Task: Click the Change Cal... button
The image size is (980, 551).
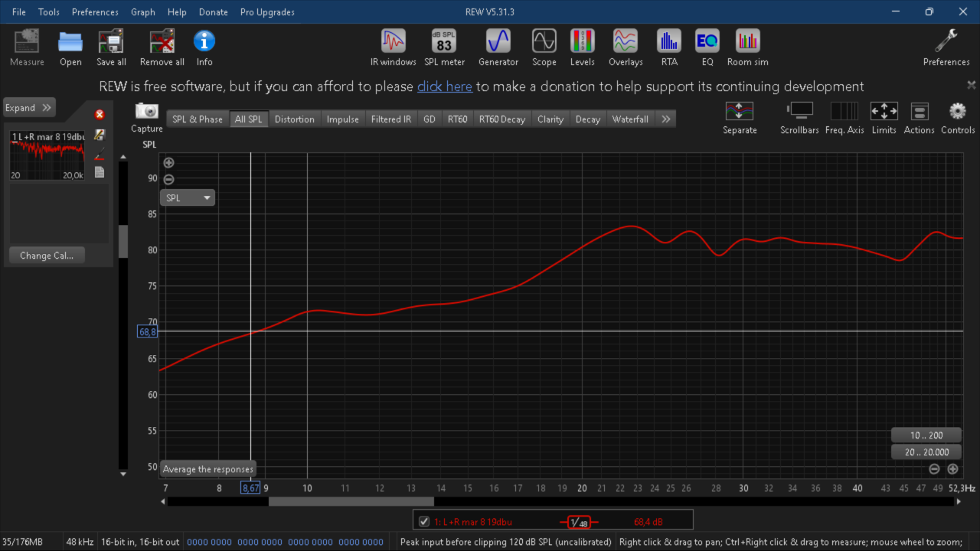Action: pos(47,256)
